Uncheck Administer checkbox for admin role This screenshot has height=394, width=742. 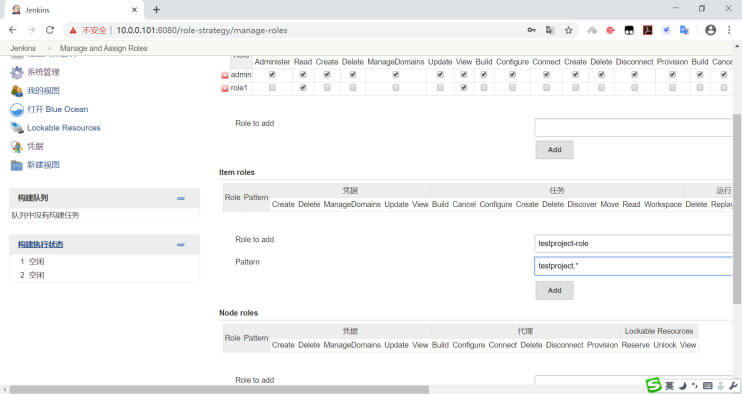click(272, 74)
